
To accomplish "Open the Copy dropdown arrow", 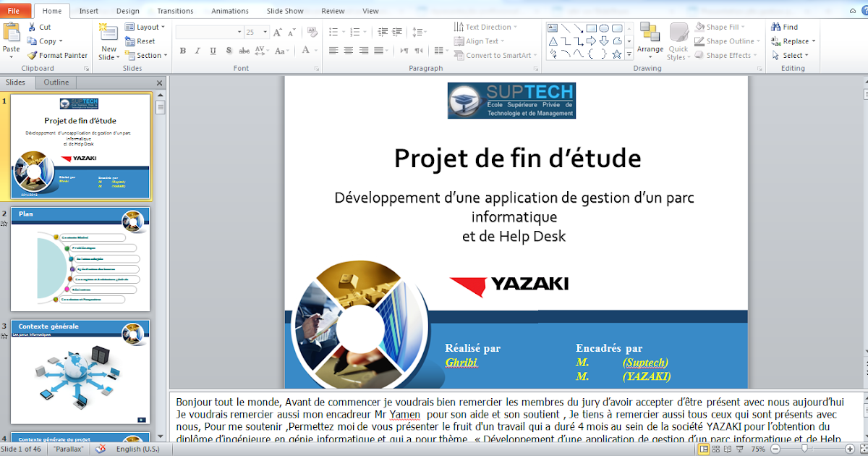I will pyautogui.click(x=61, y=41).
